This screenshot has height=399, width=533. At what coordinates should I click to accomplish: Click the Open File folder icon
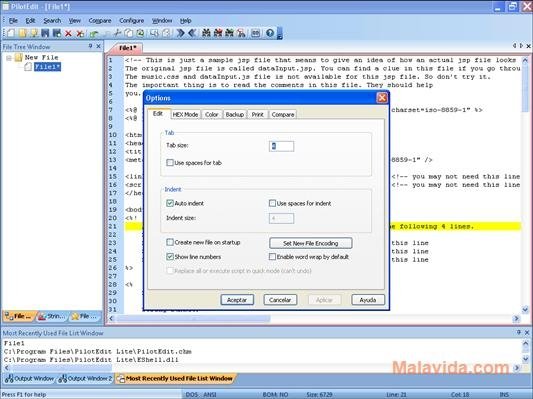pyautogui.click(x=23, y=33)
